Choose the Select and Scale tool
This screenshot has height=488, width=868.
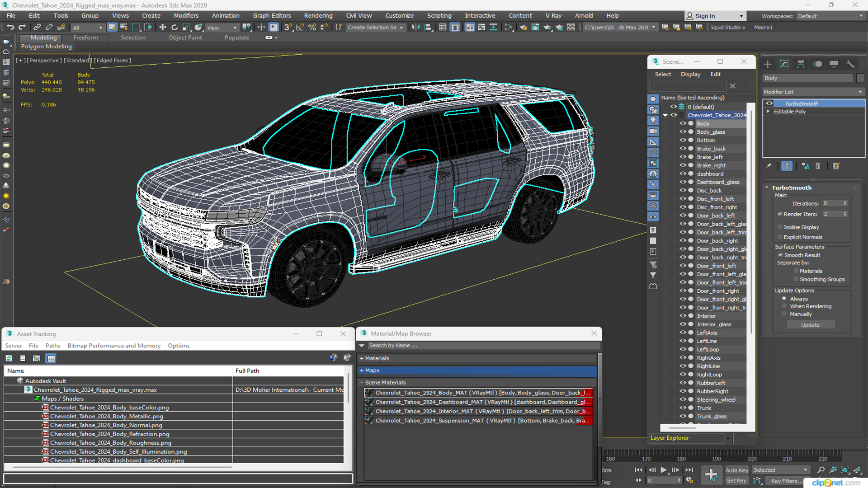186,28
